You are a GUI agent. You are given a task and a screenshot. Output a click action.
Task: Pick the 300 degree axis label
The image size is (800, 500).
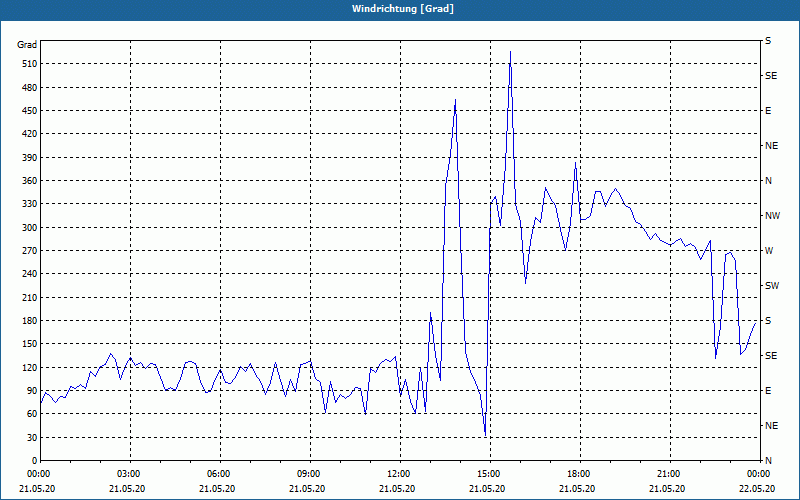tap(31, 227)
